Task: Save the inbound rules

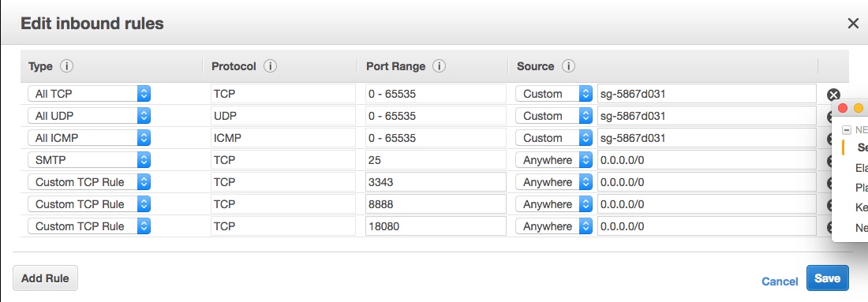Action: pos(828,278)
